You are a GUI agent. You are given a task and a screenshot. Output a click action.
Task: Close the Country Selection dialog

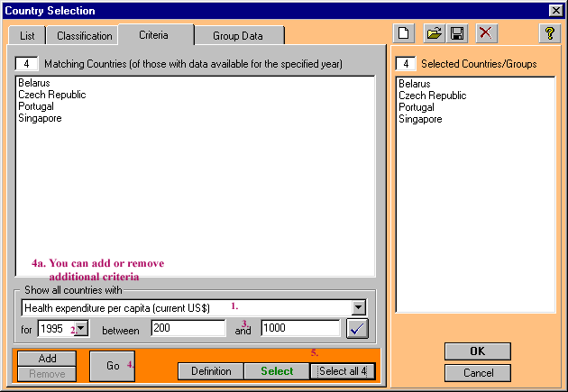555,10
